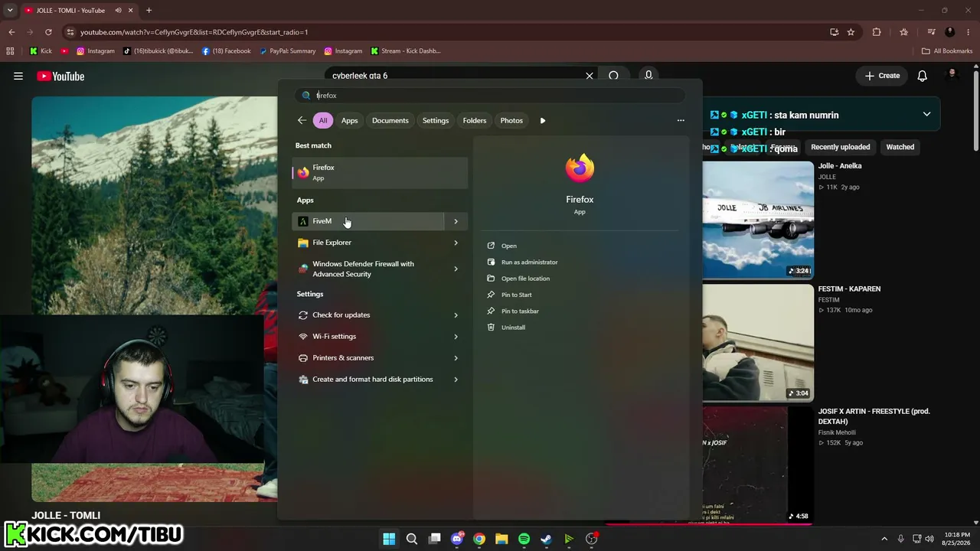Mute the JOLLE - TOMLI browser tab

tap(119, 11)
